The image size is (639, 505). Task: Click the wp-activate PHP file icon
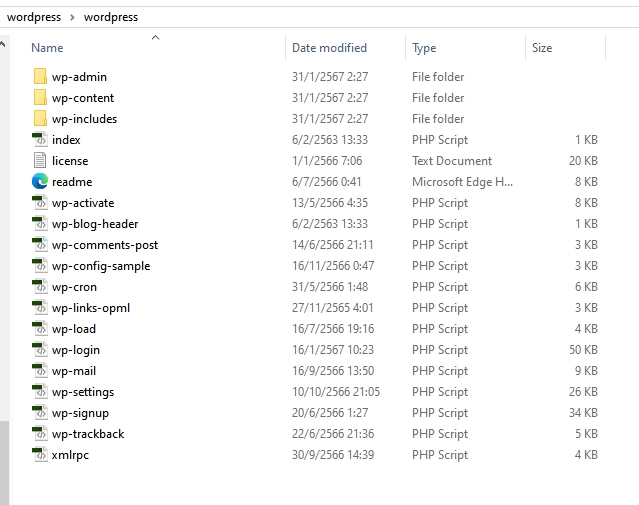pyautogui.click(x=40, y=203)
